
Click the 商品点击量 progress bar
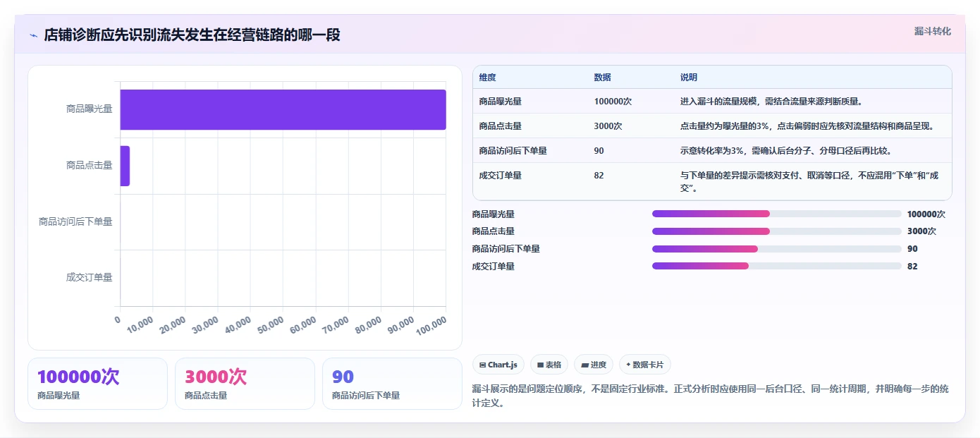coord(777,231)
